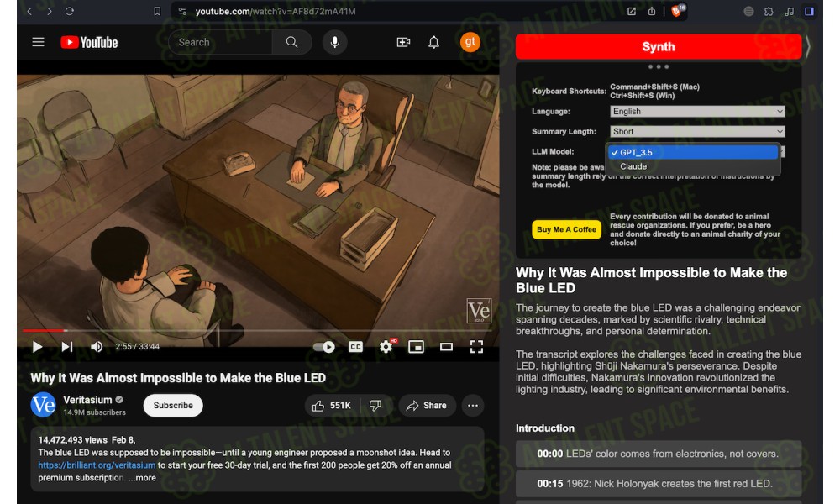Jump to 00:15 Nick Holonyak summary entry
Viewport: 840px width, 504px height.
659,484
